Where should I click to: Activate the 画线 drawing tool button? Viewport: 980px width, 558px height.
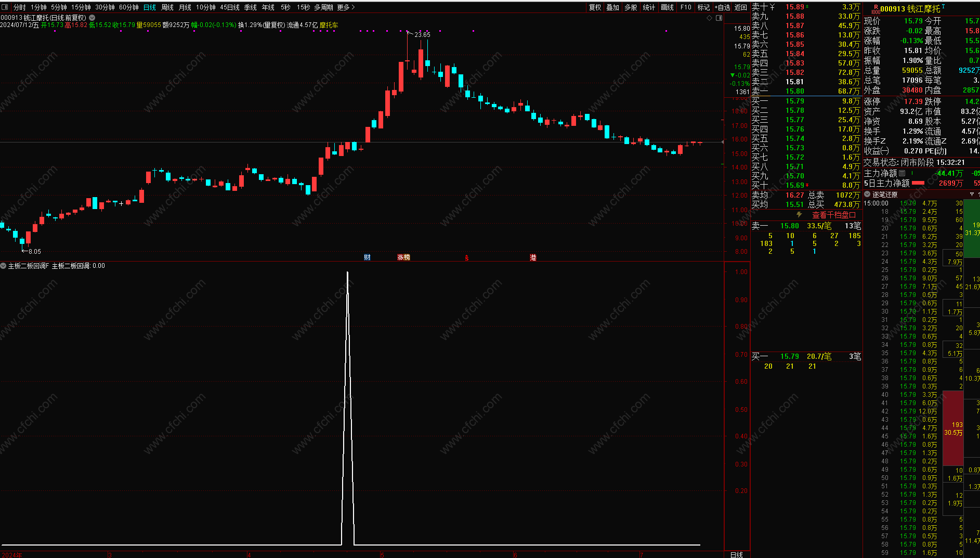[667, 7]
